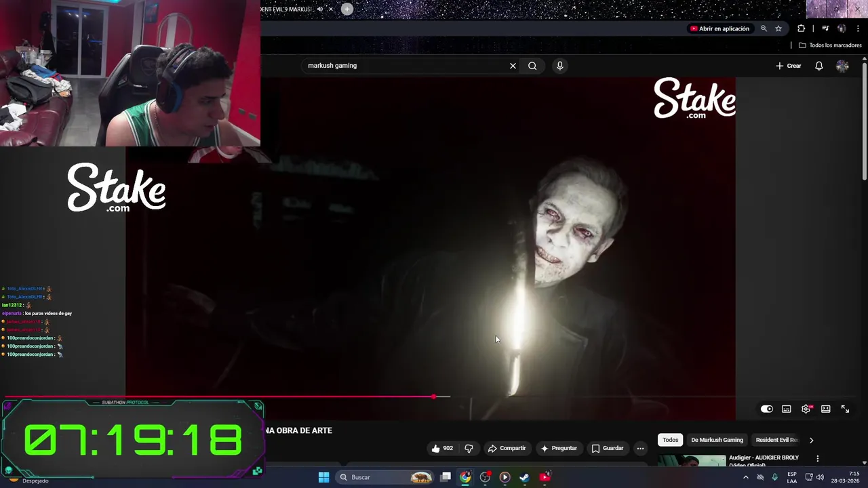This screenshot has height=488, width=868.
Task: Open the media controls icon in the toolbar
Action: (825, 28)
